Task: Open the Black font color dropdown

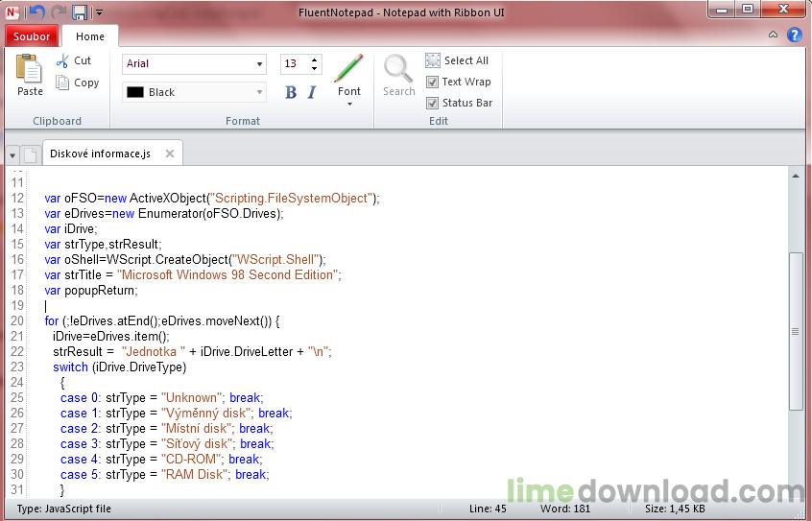Action: [259, 92]
